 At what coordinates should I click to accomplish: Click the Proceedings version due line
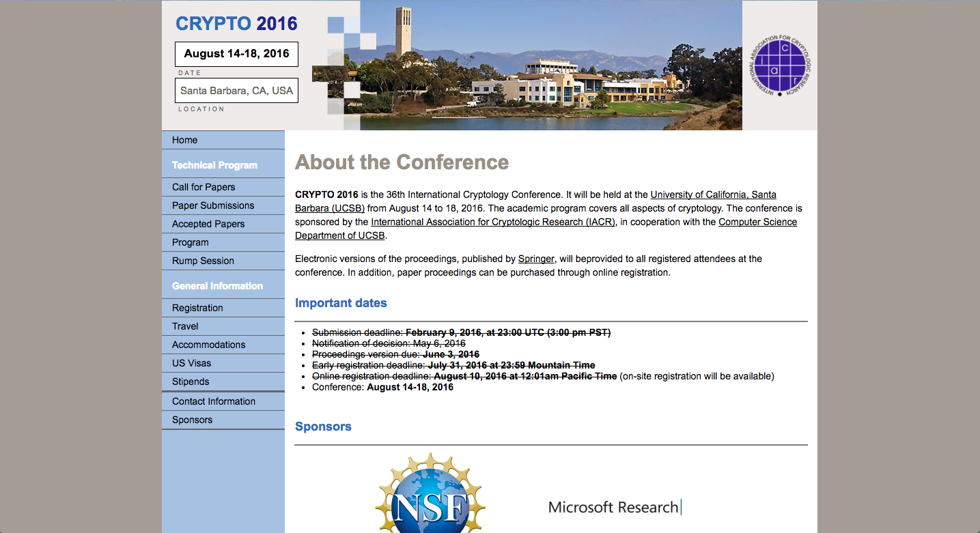(395, 354)
